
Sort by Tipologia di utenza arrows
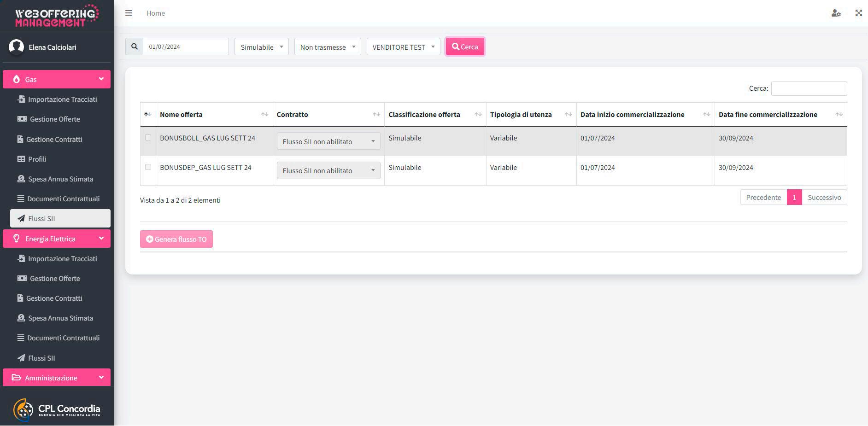568,114
